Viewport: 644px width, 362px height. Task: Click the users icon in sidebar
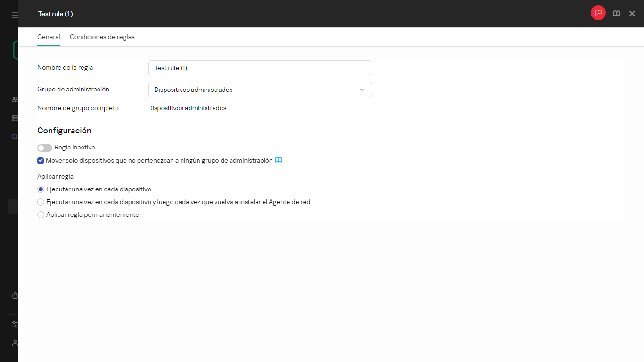(x=15, y=99)
